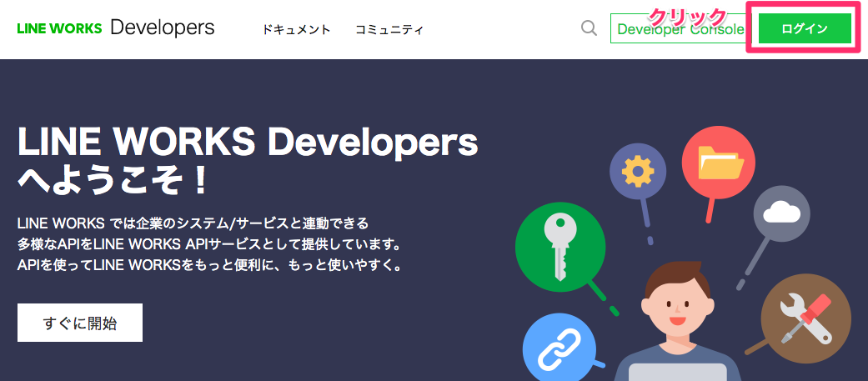Click the すぐに開始 button

tap(80, 323)
